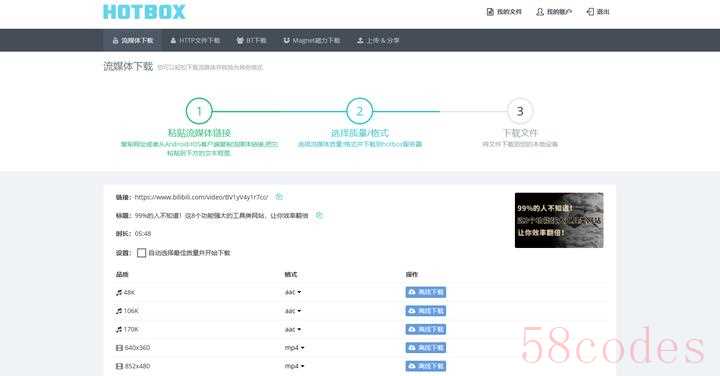Copy the bilibili link using the copy icon
The width and height of the screenshot is (720, 376).
pos(279,196)
